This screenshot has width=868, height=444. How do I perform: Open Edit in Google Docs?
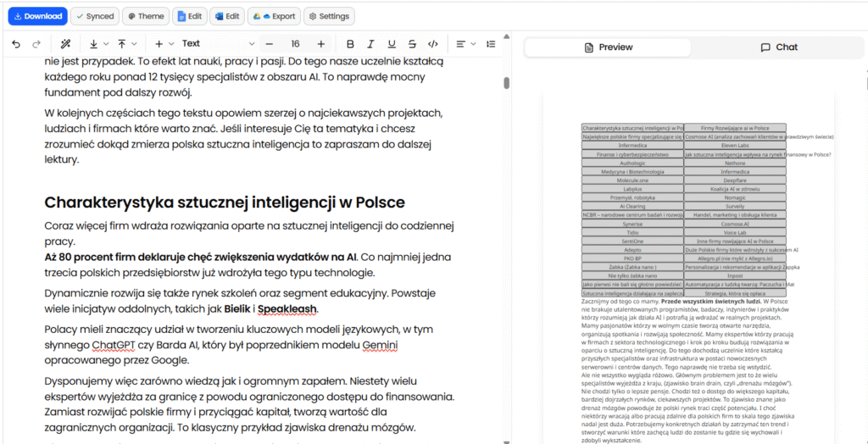189,16
